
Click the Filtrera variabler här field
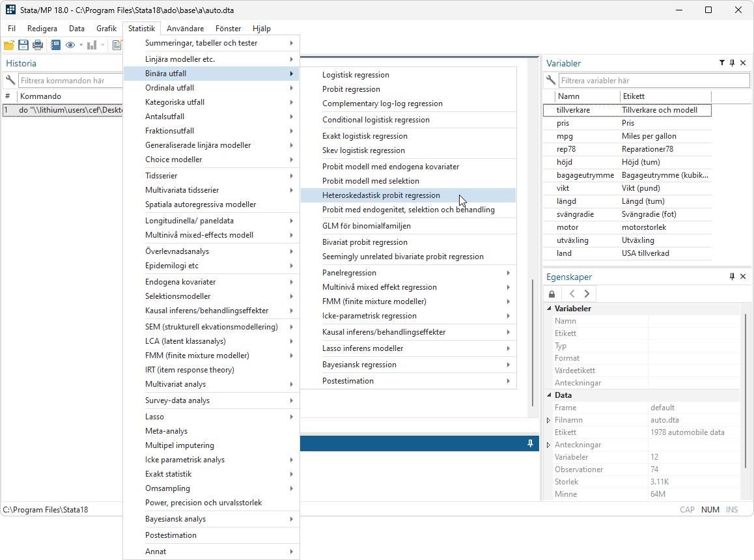[654, 80]
